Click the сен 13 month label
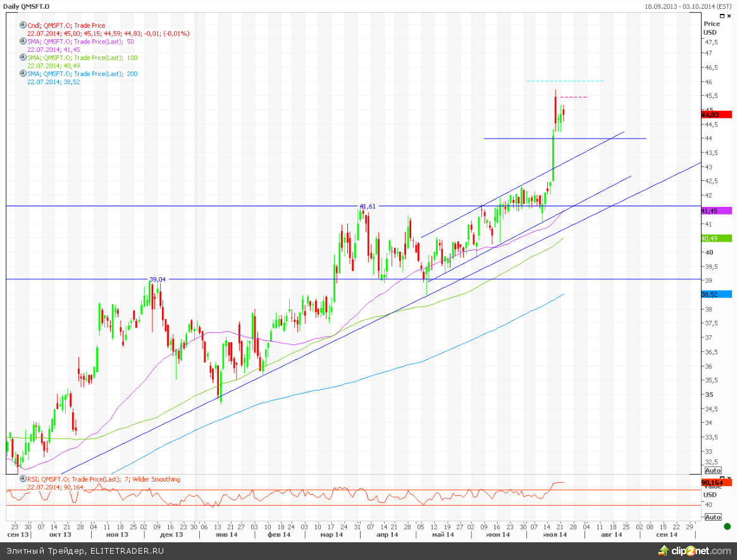Image resolution: width=737 pixels, height=560 pixels. tap(18, 535)
